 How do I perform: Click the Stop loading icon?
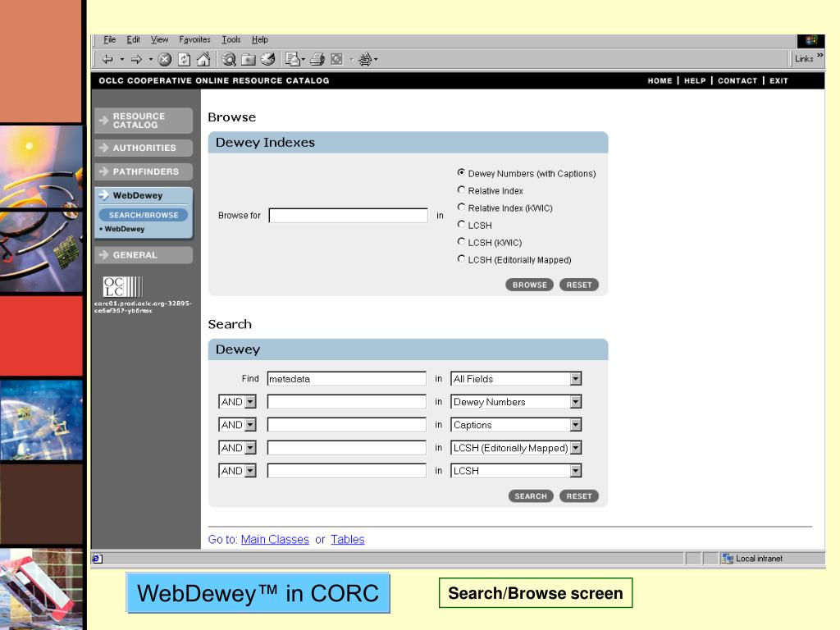(165, 59)
